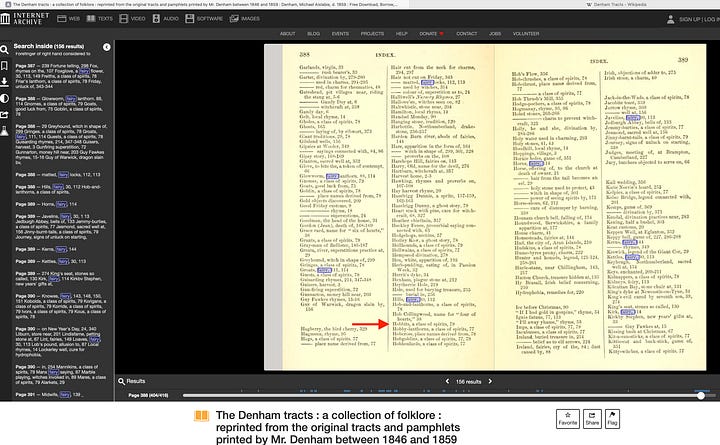Open the TEXTS media section

click(99, 19)
